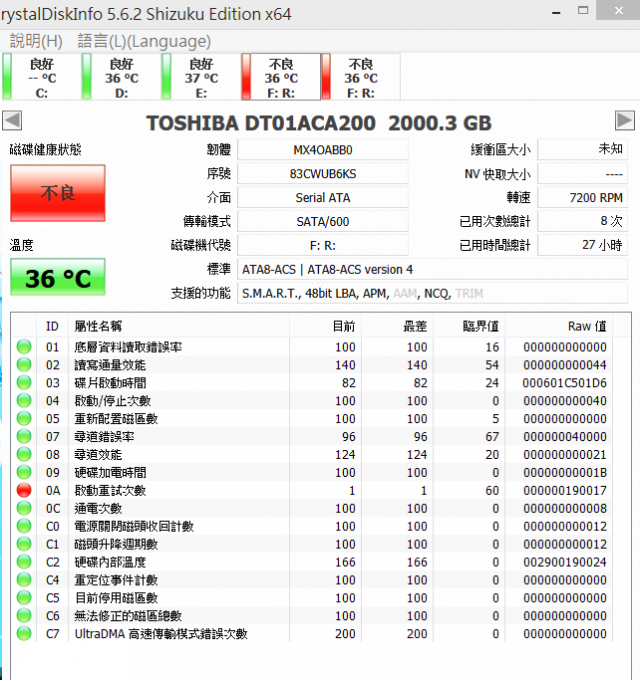Screen dimensions: 640x681
Task: Click the 啟動重試次數 attribute name
Action: pyautogui.click(x=110, y=490)
